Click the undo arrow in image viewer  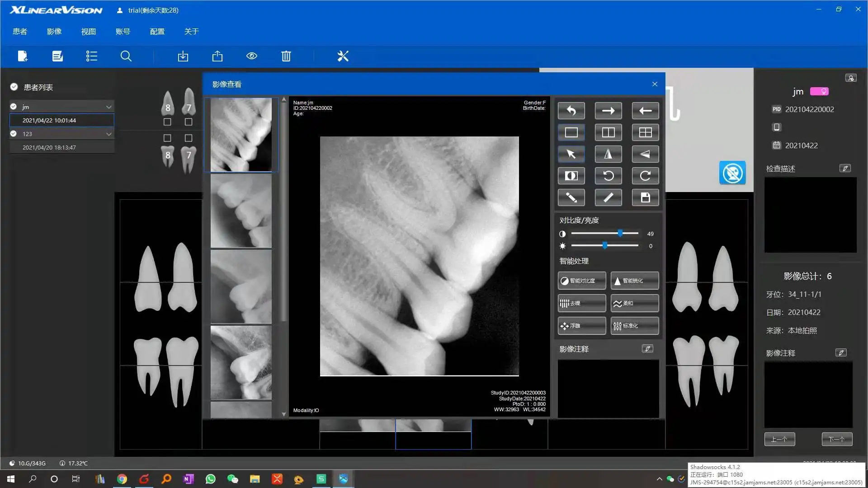(x=571, y=111)
